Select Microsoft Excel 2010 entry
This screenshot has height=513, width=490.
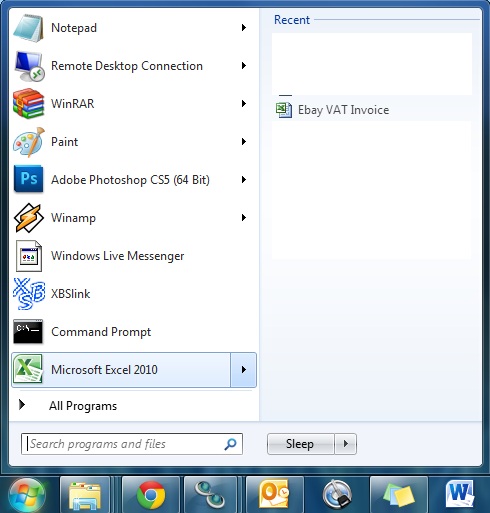click(121, 370)
